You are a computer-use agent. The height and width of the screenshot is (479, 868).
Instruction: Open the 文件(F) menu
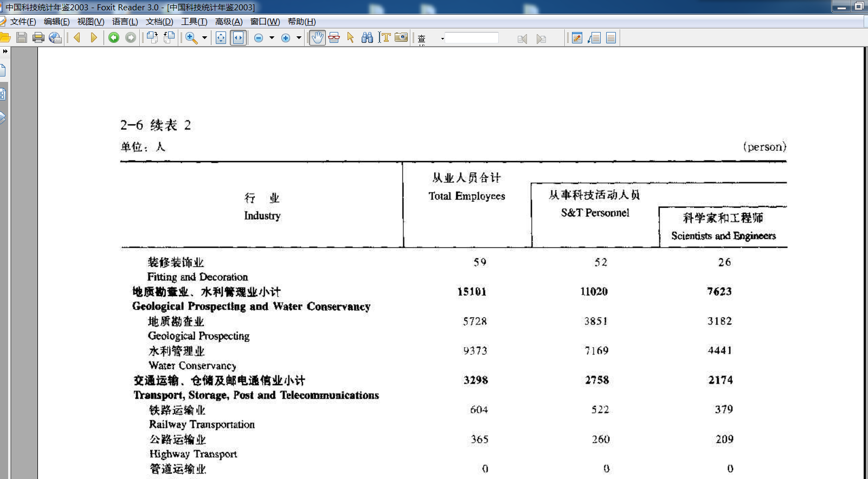(23, 22)
